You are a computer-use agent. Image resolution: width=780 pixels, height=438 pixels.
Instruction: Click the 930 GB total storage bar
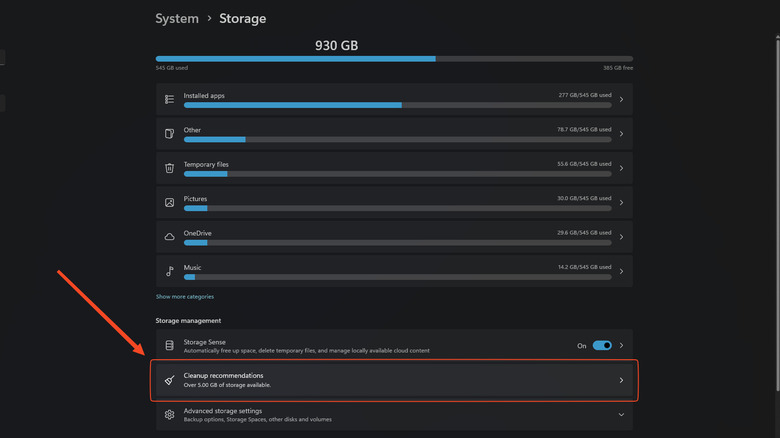394,59
